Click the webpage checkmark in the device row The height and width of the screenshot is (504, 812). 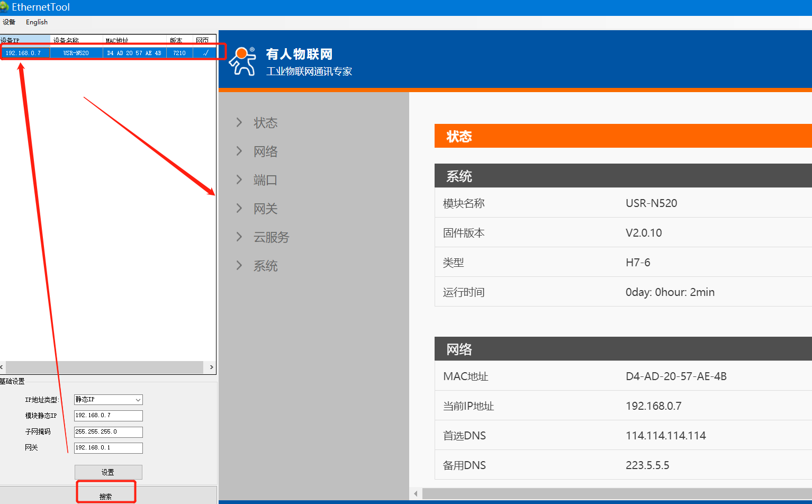205,53
